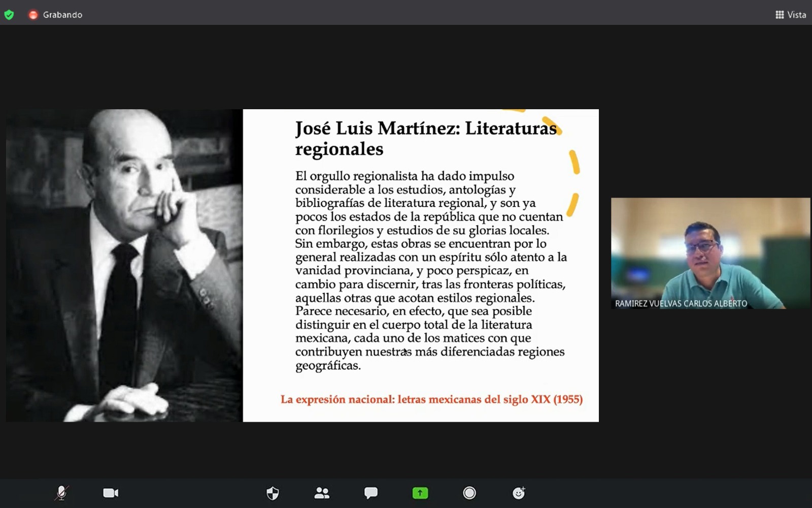Open the Participants panel
The height and width of the screenshot is (508, 812).
click(x=322, y=493)
